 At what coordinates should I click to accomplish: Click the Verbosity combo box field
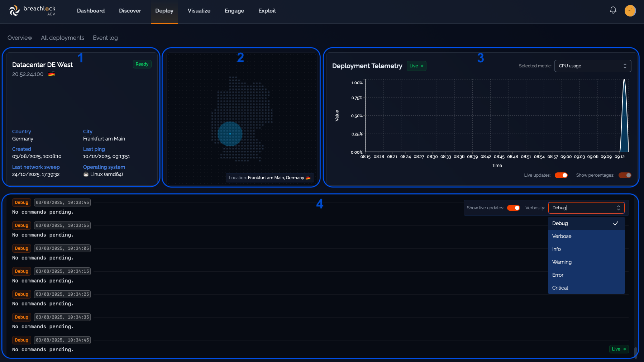pyautogui.click(x=586, y=208)
